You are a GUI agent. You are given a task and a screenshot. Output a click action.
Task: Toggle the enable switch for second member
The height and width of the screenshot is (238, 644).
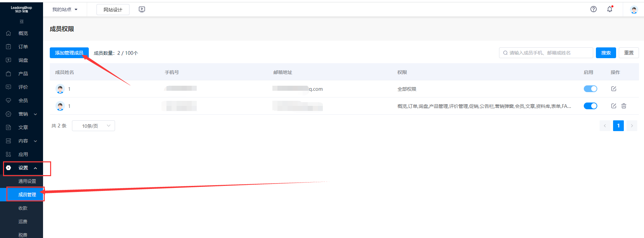[590, 106]
